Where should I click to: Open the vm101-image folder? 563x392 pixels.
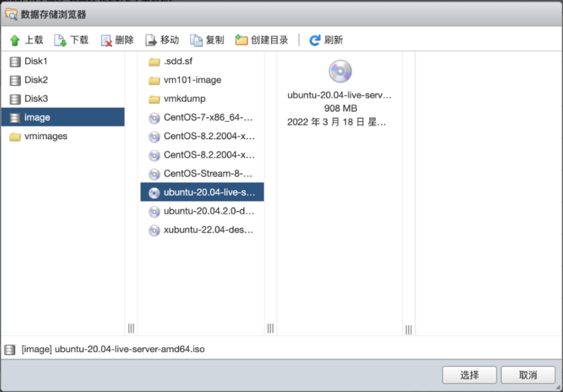pos(192,80)
